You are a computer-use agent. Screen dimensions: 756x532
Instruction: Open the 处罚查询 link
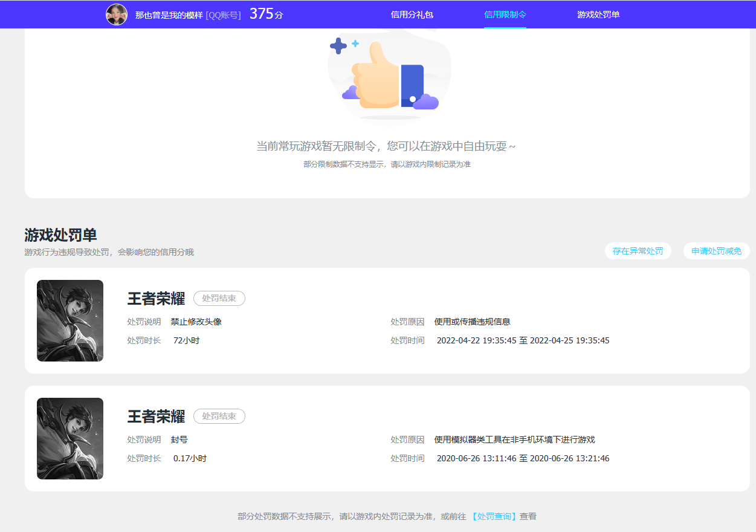tap(494, 516)
